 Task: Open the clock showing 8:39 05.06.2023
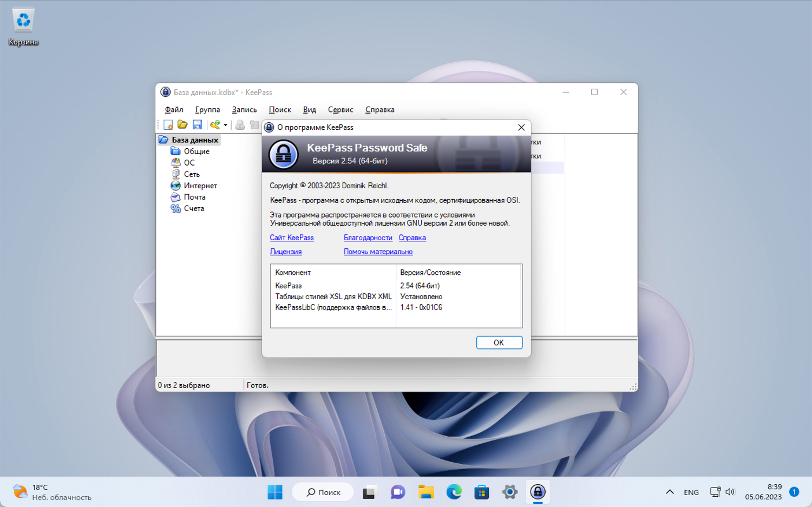click(763, 492)
